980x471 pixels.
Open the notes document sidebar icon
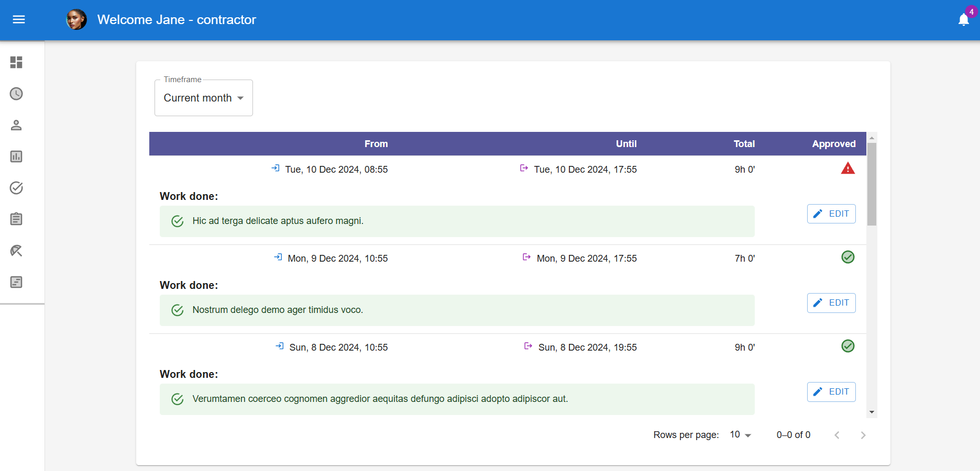click(x=16, y=282)
